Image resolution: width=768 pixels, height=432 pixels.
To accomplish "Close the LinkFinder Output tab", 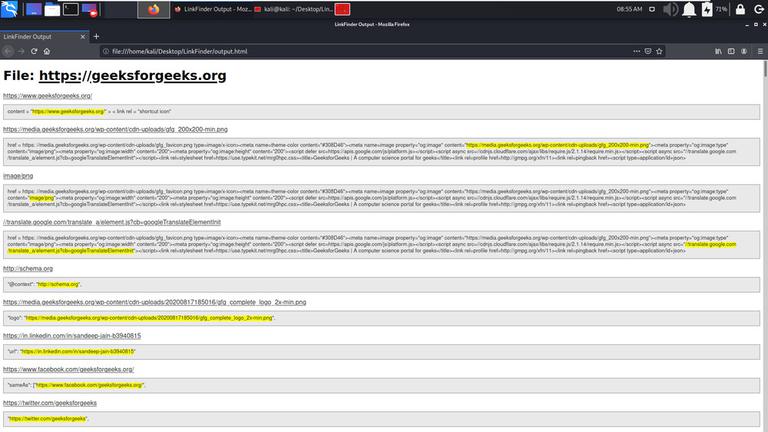I will click(82, 37).
